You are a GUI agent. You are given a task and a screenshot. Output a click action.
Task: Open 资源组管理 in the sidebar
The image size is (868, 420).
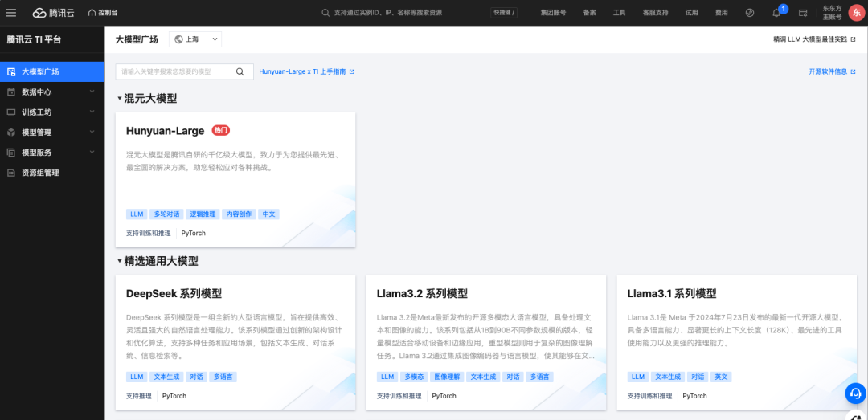tap(52, 173)
